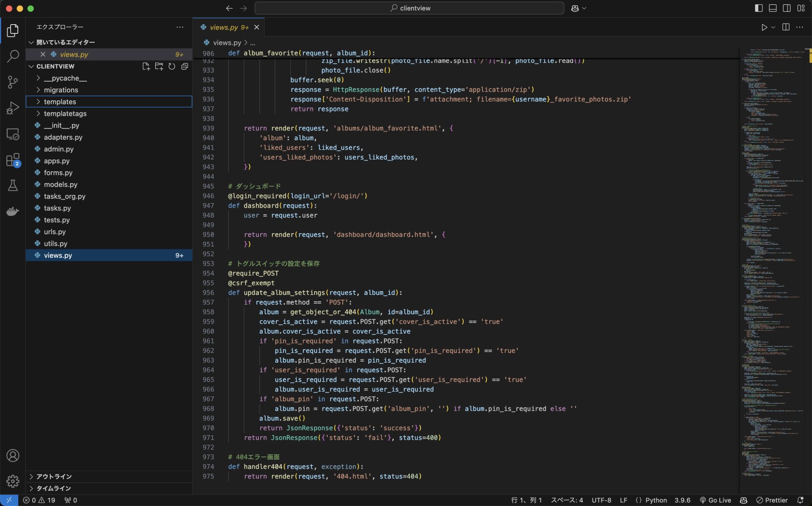Open the Search view in activity bar
This screenshot has height=506, width=812.
(x=13, y=56)
